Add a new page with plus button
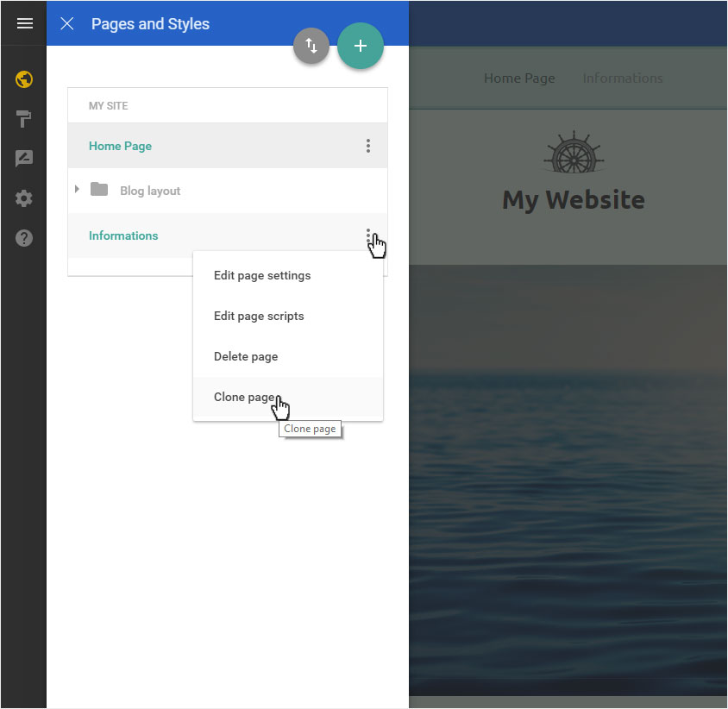Screen dimensions: 728x709 (x=361, y=46)
